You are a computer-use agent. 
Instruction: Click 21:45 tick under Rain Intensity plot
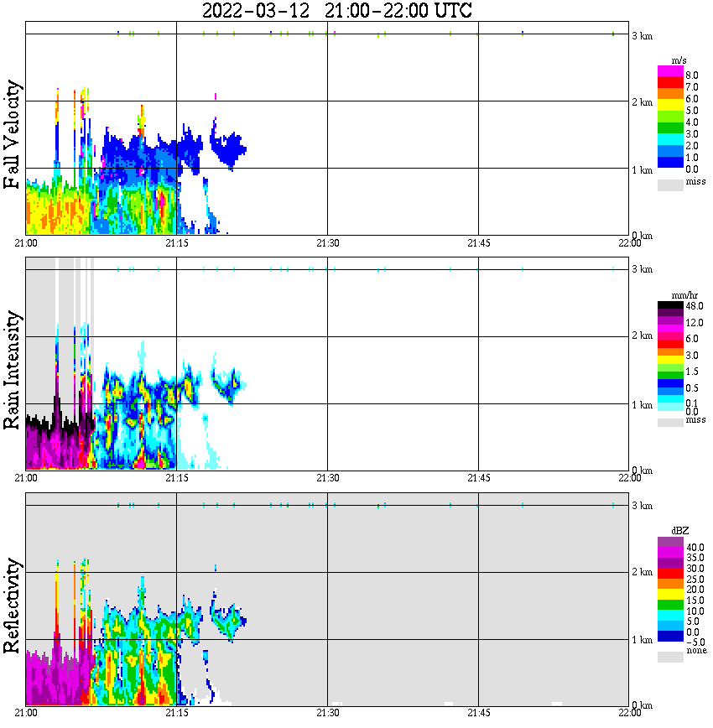[478, 478]
